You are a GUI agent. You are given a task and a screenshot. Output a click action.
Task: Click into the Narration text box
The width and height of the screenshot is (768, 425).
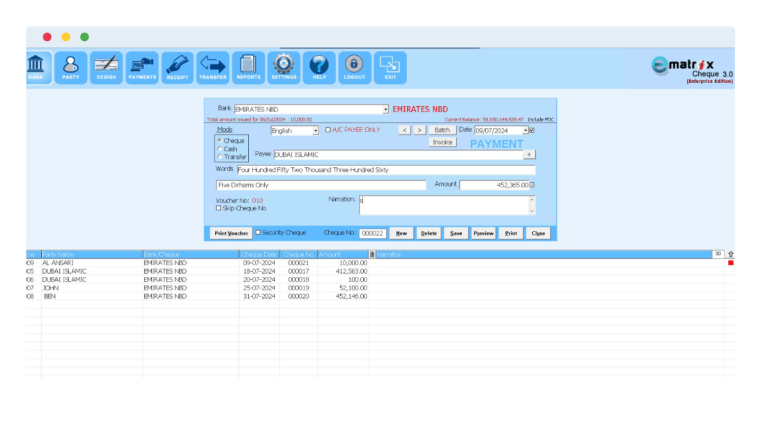pyautogui.click(x=442, y=204)
